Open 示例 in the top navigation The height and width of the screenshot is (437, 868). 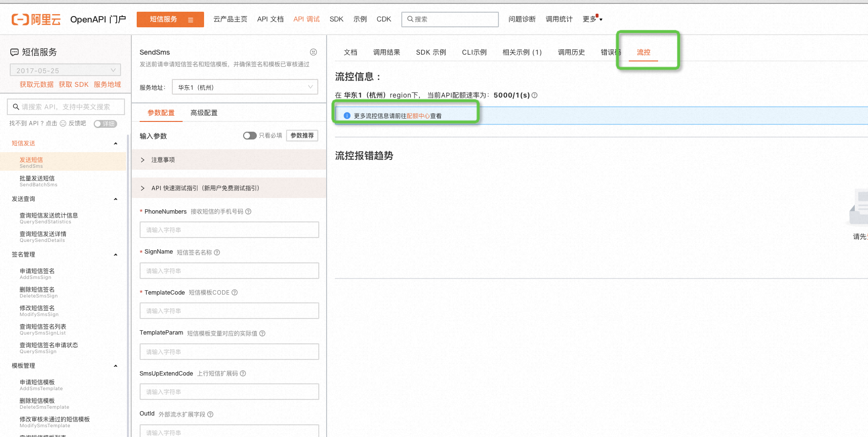[x=360, y=19]
